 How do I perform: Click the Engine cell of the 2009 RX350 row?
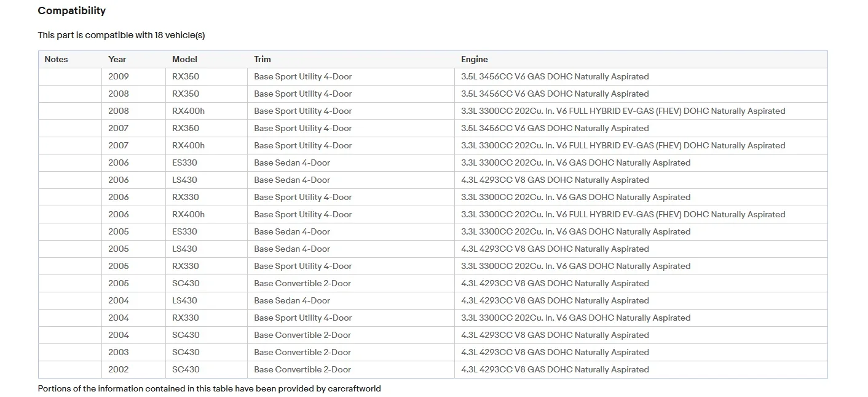coord(641,77)
